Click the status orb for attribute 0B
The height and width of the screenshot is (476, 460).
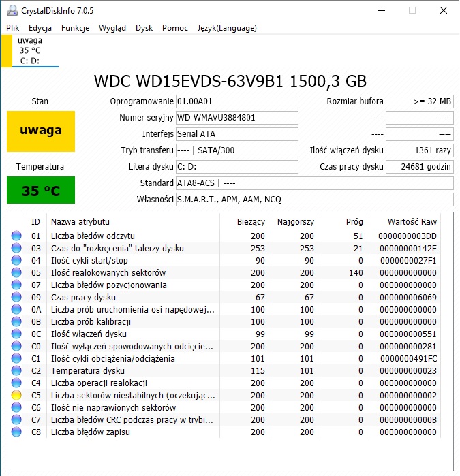coord(16,321)
